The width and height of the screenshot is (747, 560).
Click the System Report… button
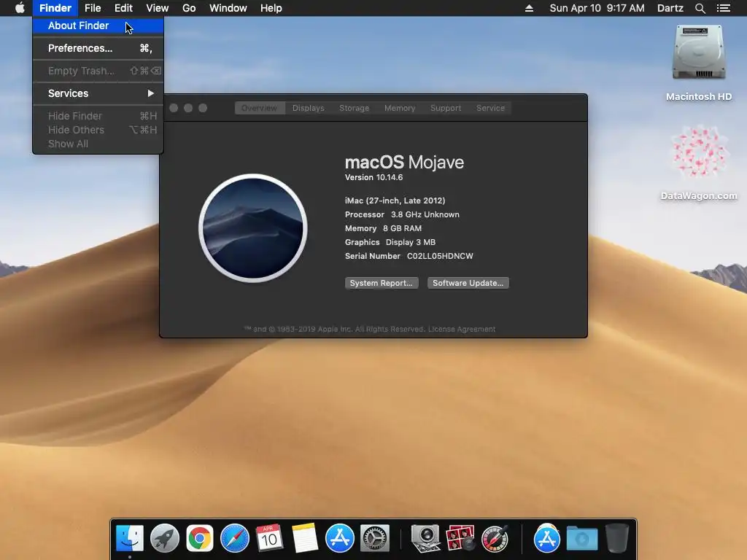pyautogui.click(x=382, y=283)
